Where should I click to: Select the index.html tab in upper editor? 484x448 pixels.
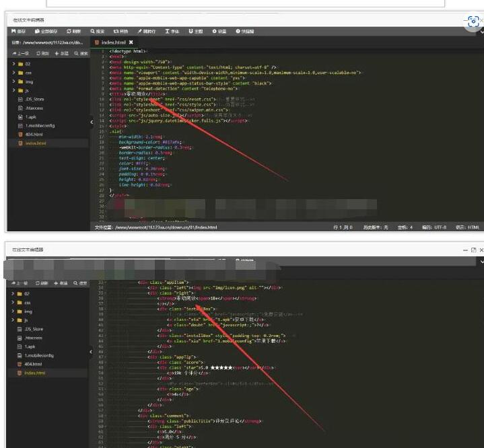[x=110, y=42]
